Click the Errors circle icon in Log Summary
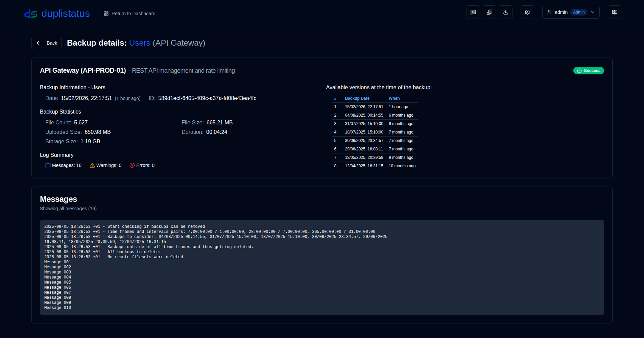 (132, 165)
